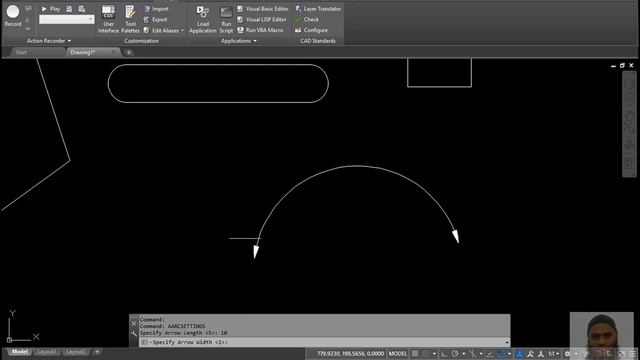Screen dimensions: 640x360
Task: Click the coordinates readout in status bar
Action: (x=350, y=353)
